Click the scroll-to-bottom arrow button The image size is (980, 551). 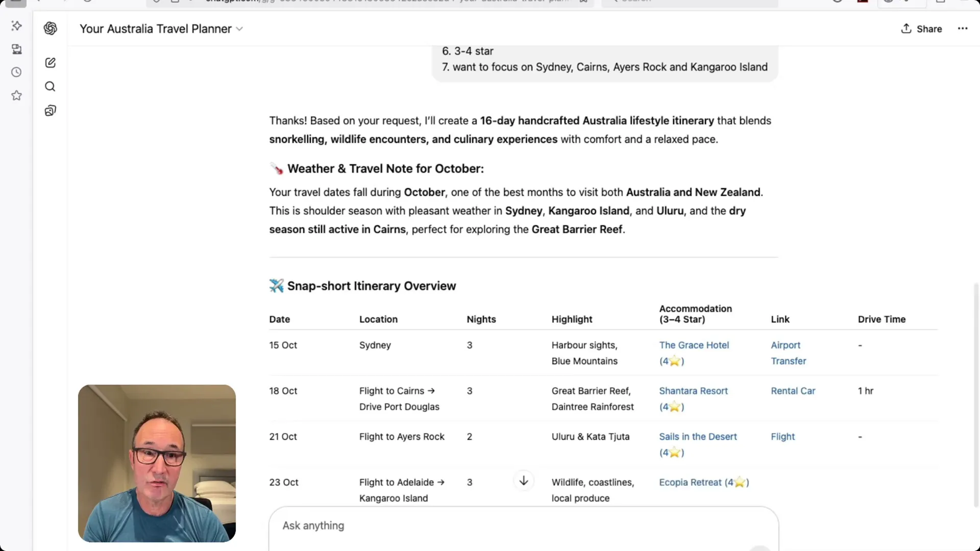click(x=524, y=481)
